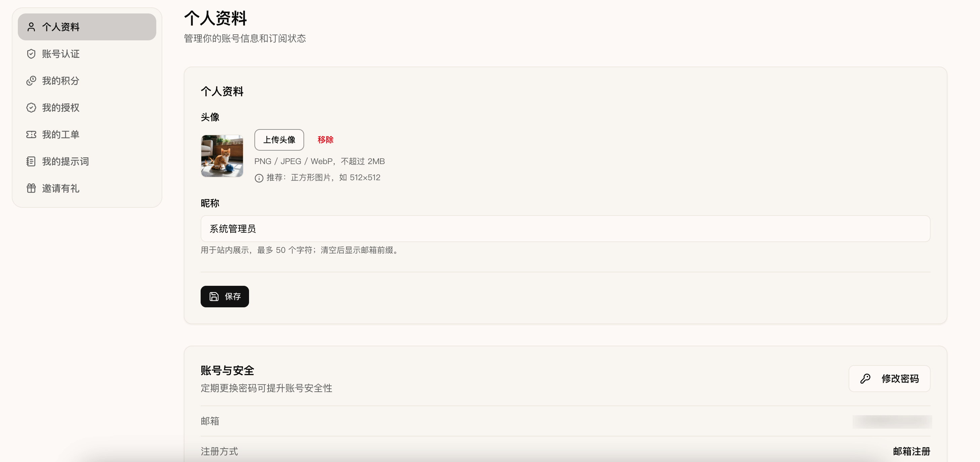Click the red 移除 link
The image size is (980, 462).
[326, 140]
